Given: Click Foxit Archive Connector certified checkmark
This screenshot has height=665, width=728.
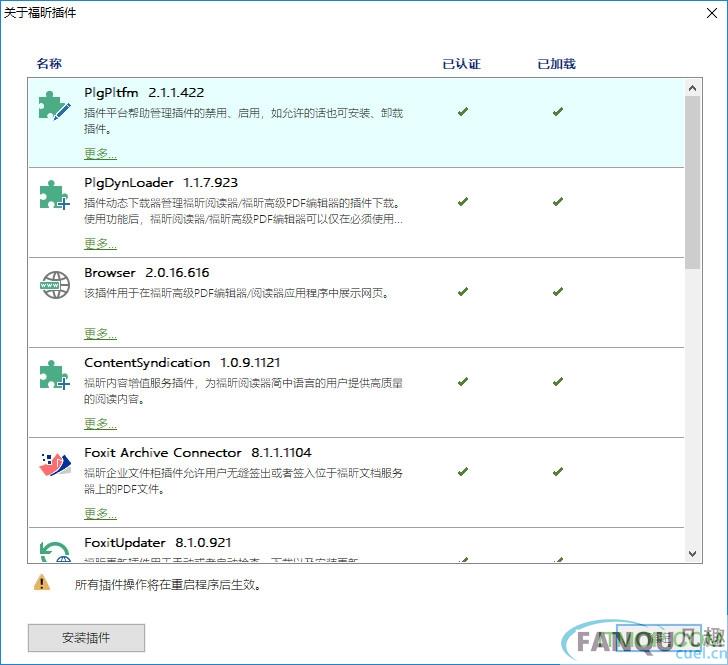Looking at the screenshot, I should point(462,472).
